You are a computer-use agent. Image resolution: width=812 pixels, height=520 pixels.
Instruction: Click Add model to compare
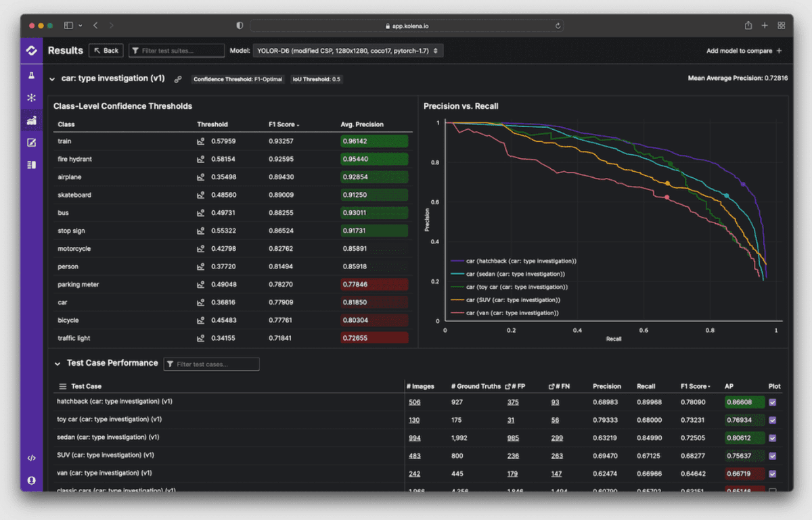[744, 51]
